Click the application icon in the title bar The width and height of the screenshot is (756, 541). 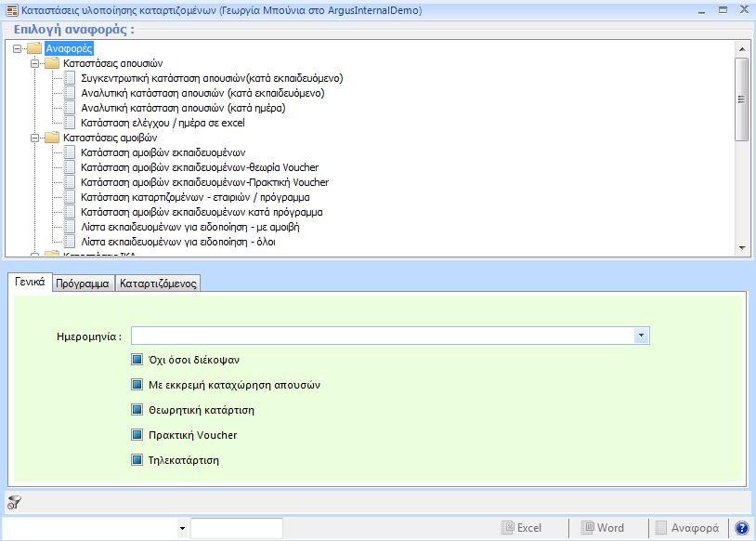coord(10,9)
